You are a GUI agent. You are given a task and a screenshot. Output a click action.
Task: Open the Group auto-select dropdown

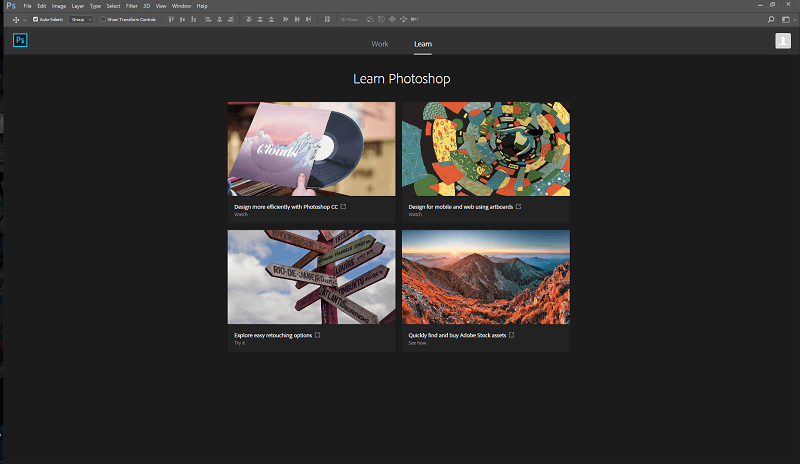click(81, 19)
